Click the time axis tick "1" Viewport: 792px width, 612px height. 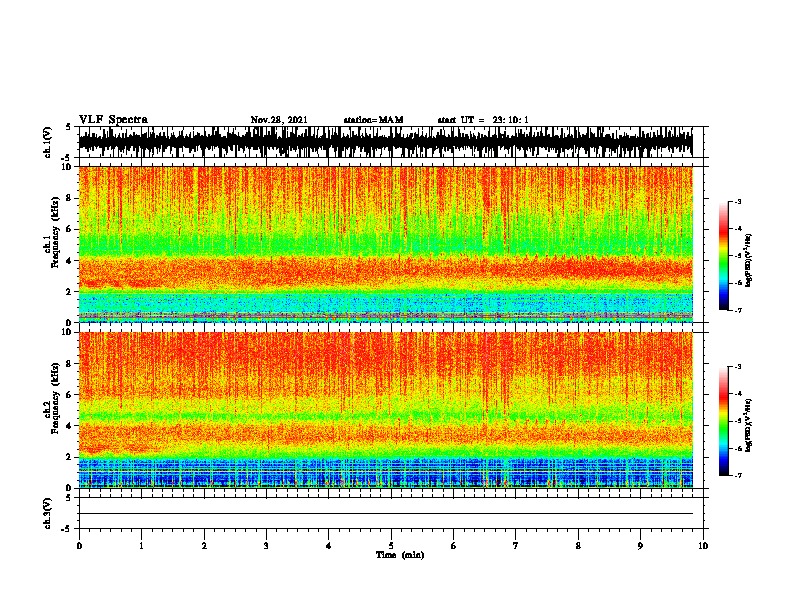141,546
